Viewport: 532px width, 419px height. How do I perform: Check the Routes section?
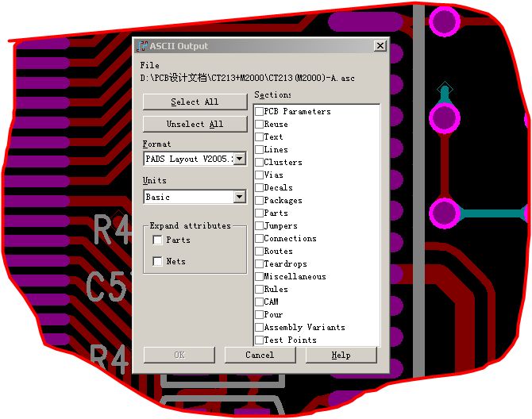click(259, 252)
